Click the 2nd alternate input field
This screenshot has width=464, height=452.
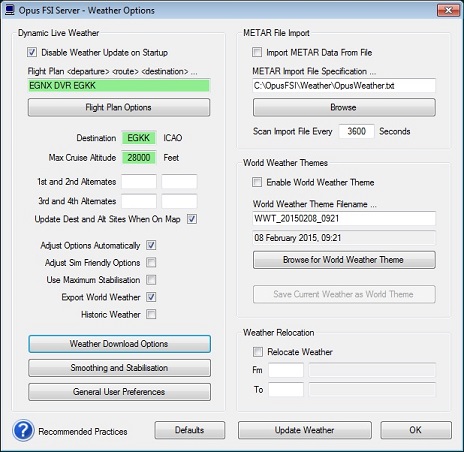[x=179, y=182]
